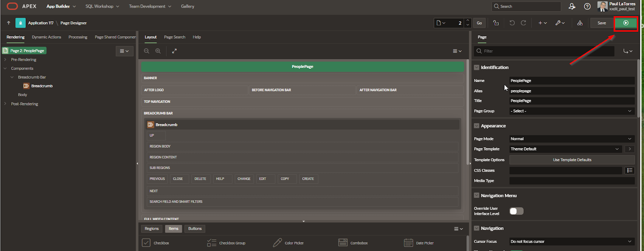Open the Create plus menu
The width and height of the screenshot is (644, 251).
tap(543, 23)
